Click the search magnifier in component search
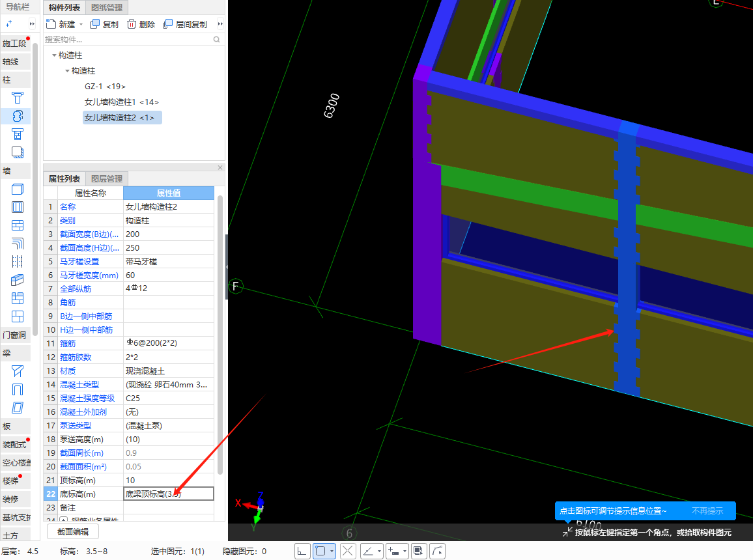 [x=216, y=39]
